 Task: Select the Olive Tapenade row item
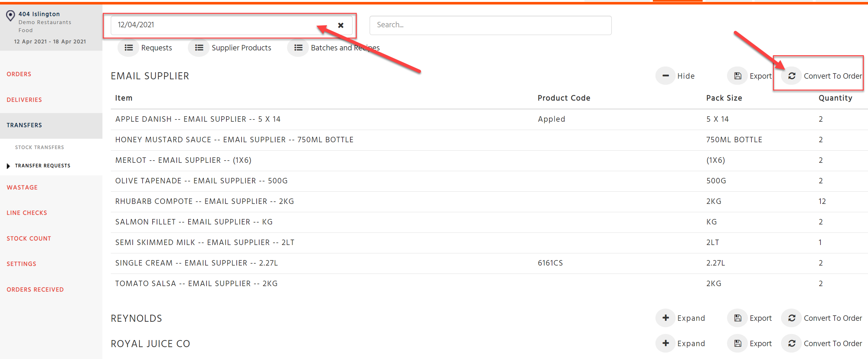pyautogui.click(x=201, y=181)
